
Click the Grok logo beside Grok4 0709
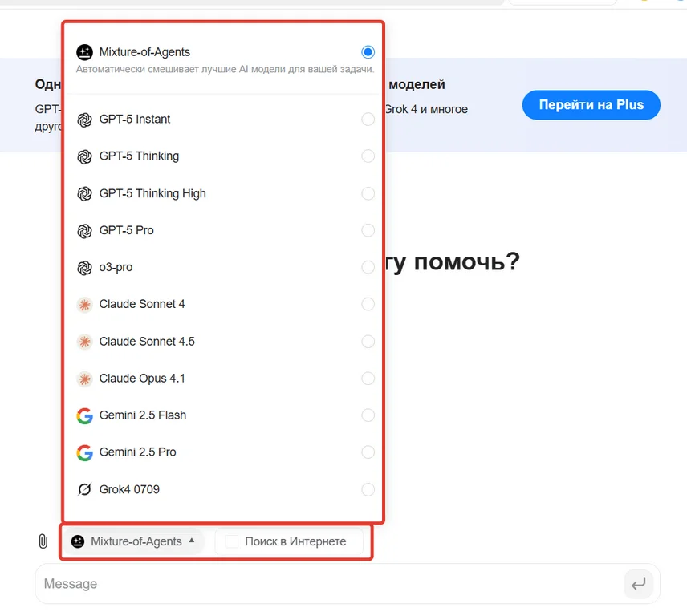point(84,489)
